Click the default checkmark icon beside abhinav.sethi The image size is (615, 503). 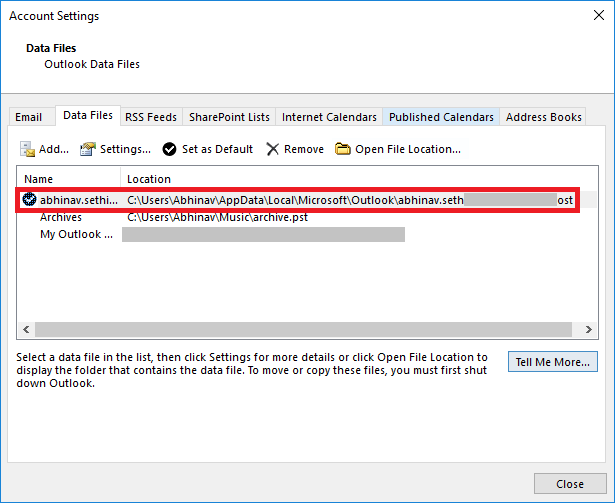point(29,200)
